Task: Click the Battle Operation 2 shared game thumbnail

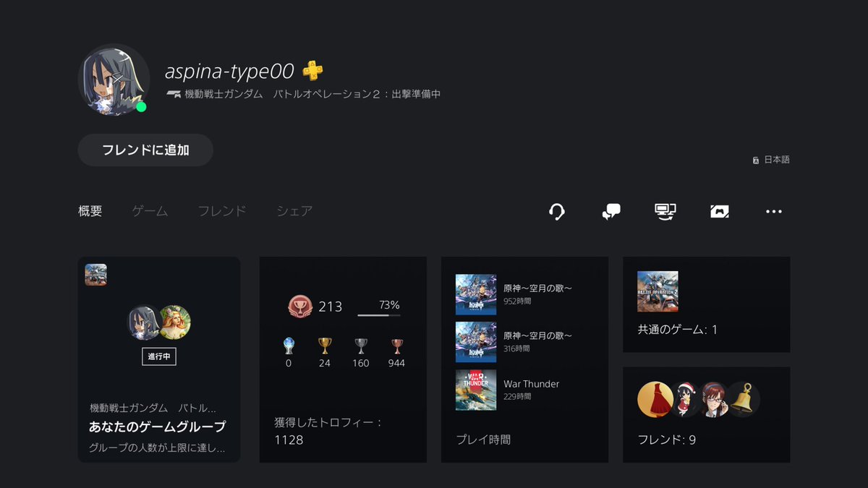Action: click(658, 291)
